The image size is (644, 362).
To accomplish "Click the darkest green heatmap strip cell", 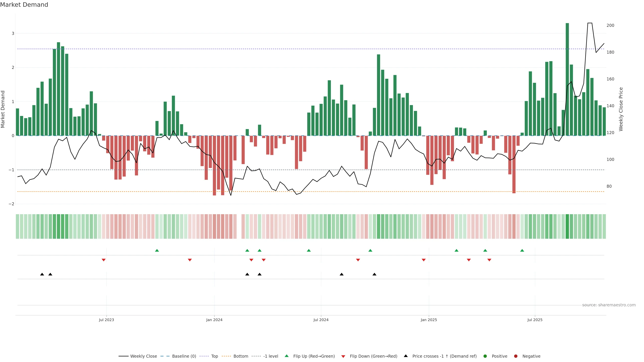I will pyautogui.click(x=567, y=226).
